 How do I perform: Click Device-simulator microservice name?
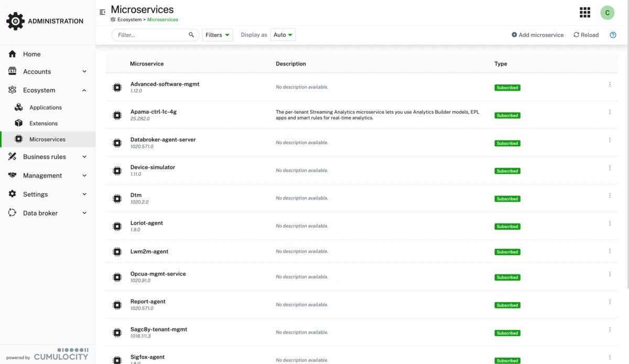[153, 167]
